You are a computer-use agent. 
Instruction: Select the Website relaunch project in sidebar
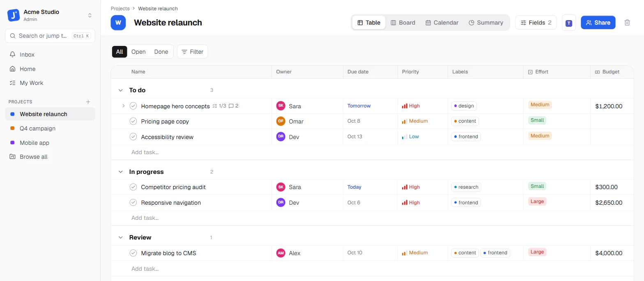(50, 114)
